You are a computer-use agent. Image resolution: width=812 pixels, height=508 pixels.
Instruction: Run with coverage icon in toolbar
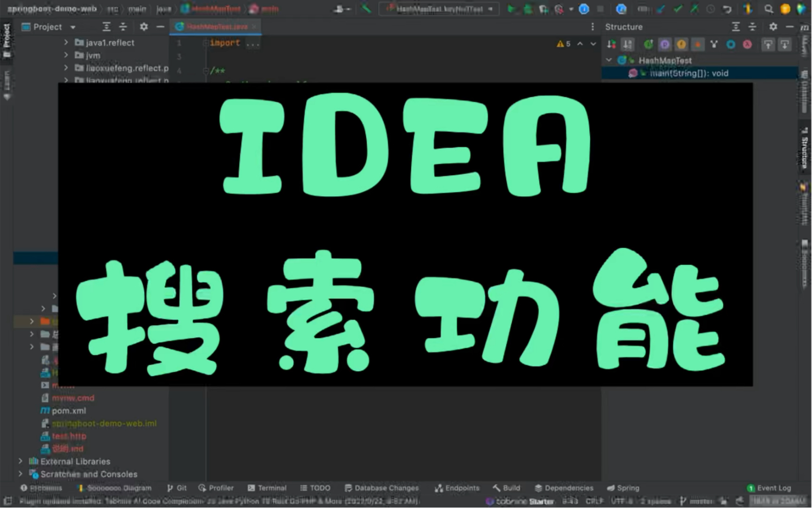coord(543,9)
